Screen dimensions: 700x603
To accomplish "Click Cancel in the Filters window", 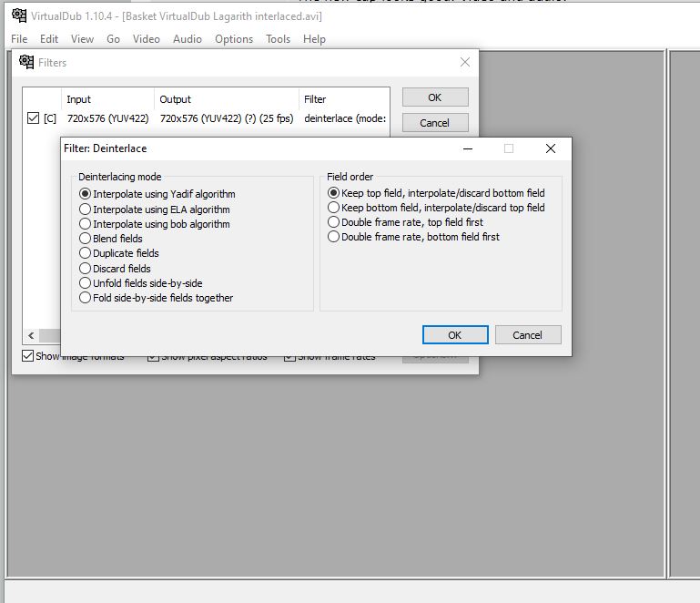I will 435,123.
